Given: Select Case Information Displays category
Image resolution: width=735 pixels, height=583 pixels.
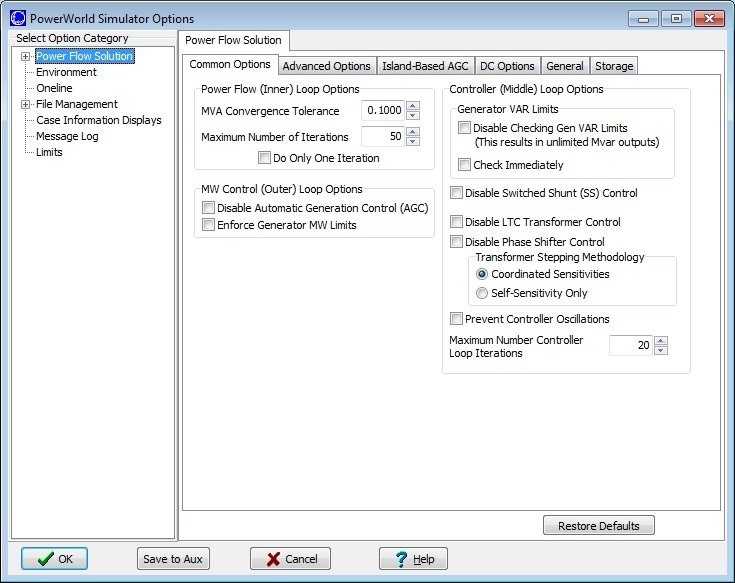Looking at the screenshot, I should (x=99, y=120).
